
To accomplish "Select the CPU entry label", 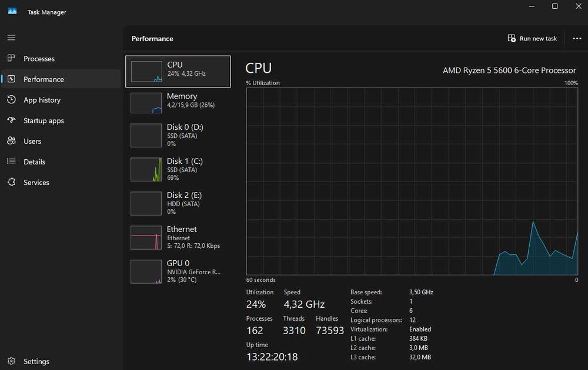I will tap(175, 65).
